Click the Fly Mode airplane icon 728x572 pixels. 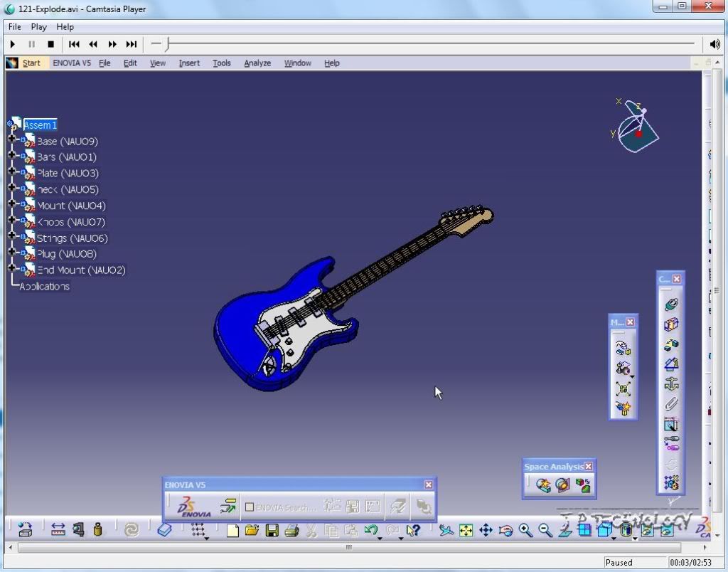446,530
